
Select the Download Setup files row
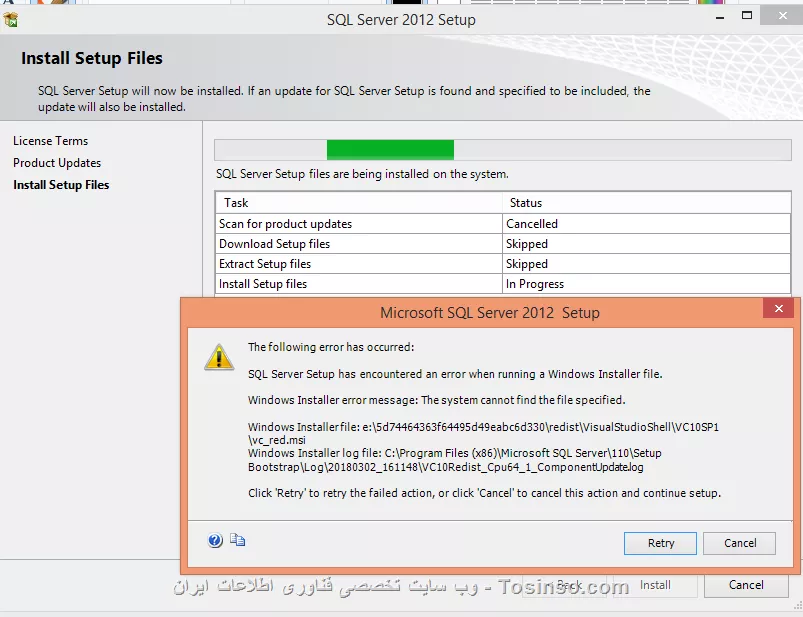[503, 244]
